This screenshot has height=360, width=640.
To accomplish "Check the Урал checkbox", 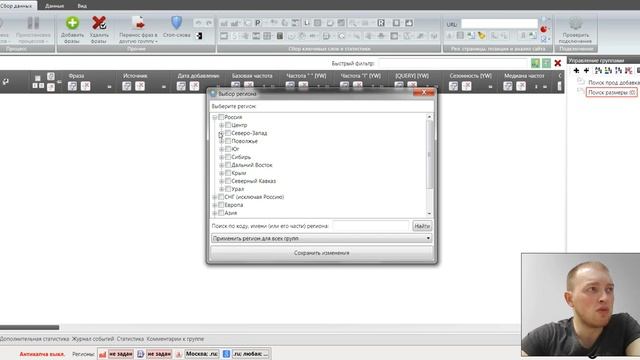I will click(228, 189).
